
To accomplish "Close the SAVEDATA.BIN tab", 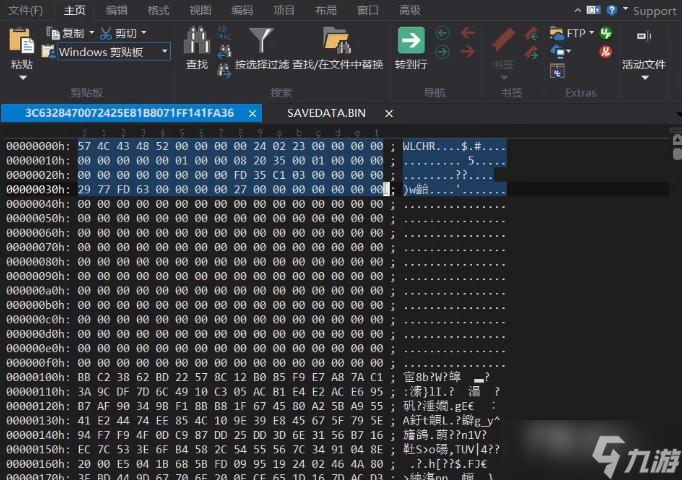I will click(389, 113).
